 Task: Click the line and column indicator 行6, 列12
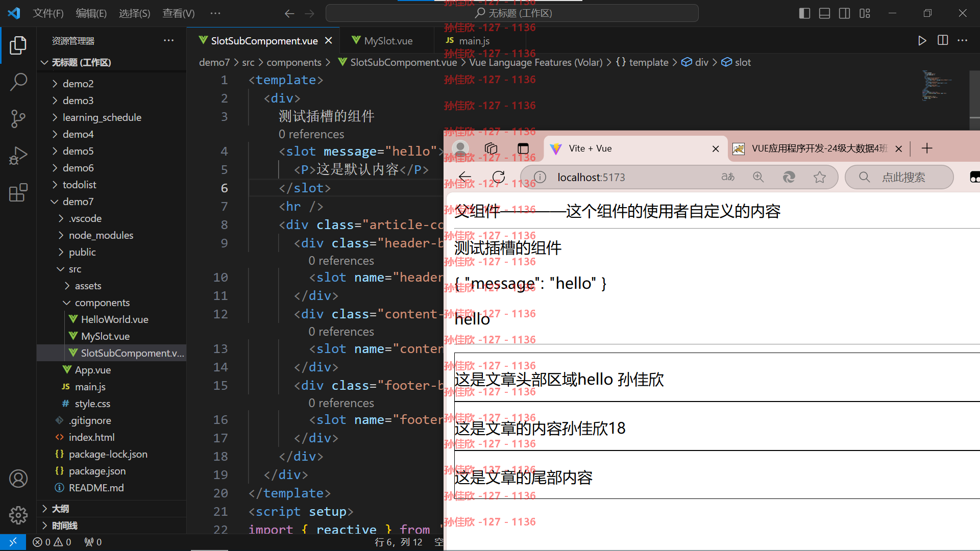click(x=399, y=542)
